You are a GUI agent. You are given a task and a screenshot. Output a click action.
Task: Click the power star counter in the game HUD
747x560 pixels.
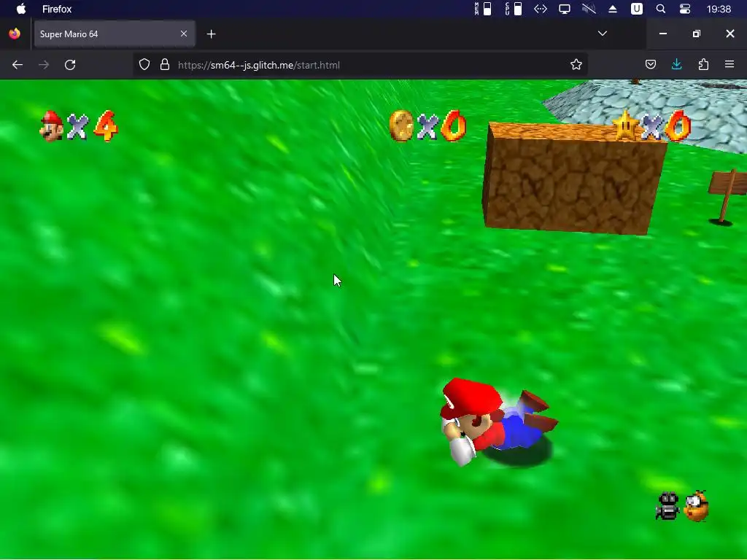click(x=651, y=126)
